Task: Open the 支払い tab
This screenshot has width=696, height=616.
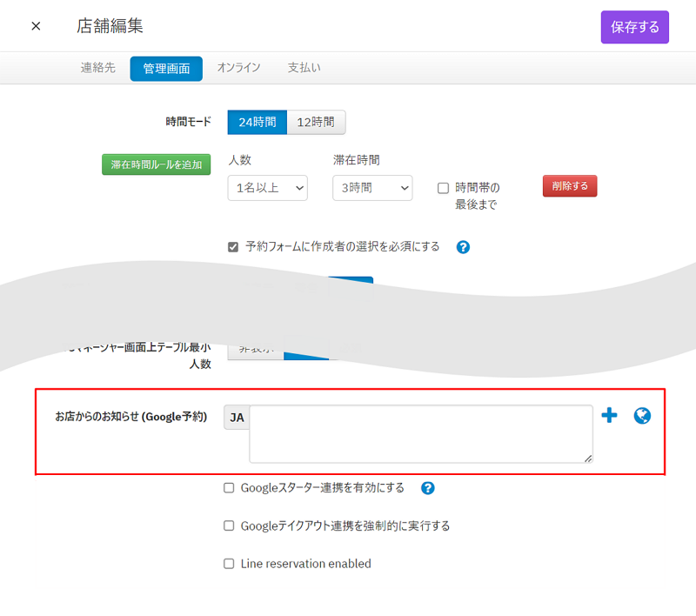Action: point(304,68)
